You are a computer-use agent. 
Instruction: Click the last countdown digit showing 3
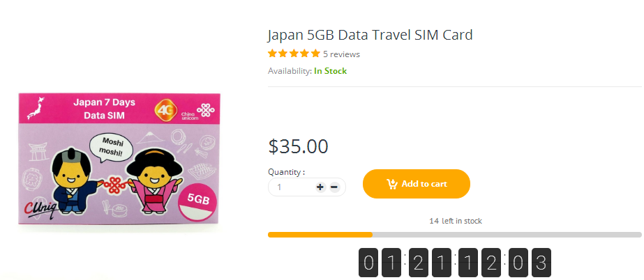[x=540, y=264]
